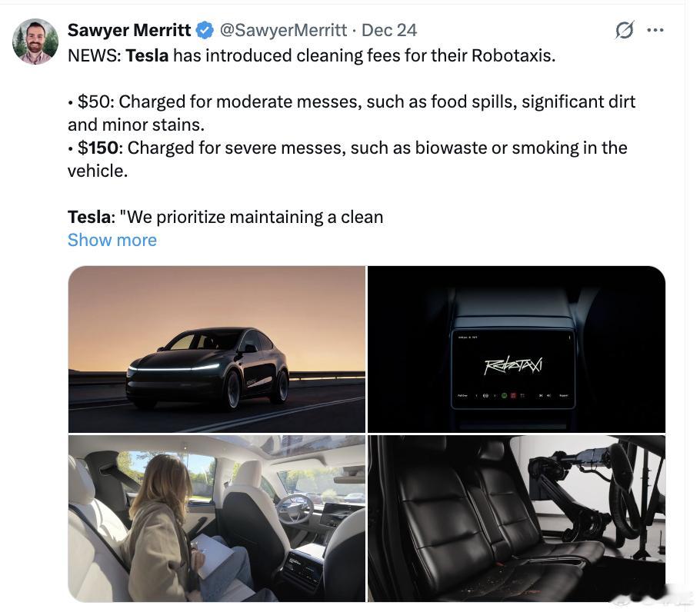Open the three-dot more options menu
Screen dimensions: 700x612
(x=655, y=30)
